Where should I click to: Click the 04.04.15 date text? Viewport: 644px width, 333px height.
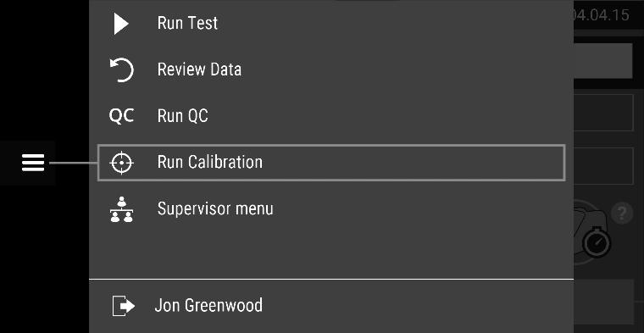click(601, 15)
